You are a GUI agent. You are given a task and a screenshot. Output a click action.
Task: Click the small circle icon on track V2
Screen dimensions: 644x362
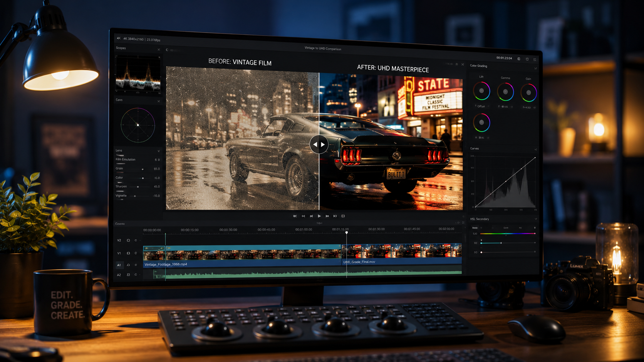(x=136, y=240)
